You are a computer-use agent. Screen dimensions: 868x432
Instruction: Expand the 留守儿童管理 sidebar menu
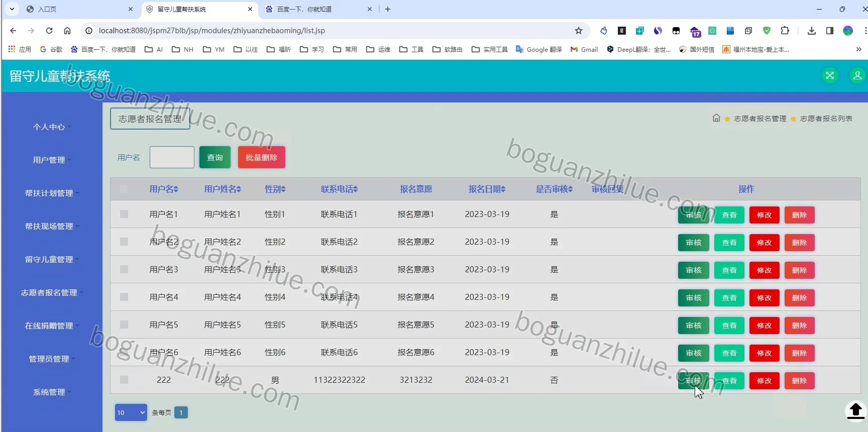[52, 259]
